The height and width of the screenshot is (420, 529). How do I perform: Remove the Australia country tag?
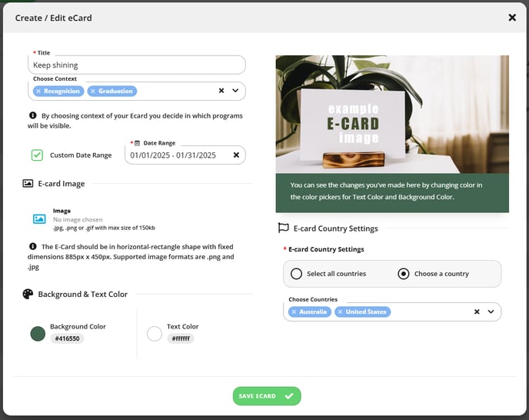click(x=294, y=312)
